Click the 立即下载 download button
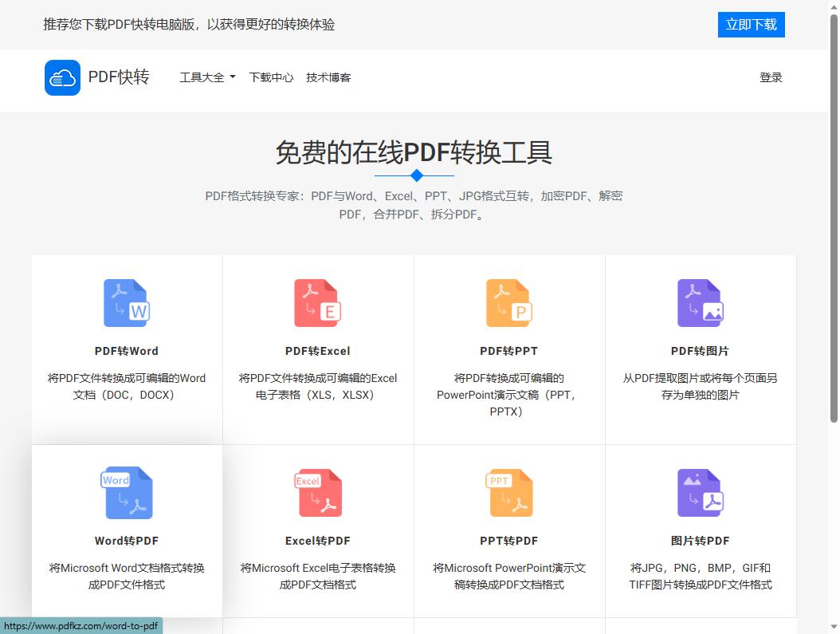The height and width of the screenshot is (634, 840). (x=751, y=25)
